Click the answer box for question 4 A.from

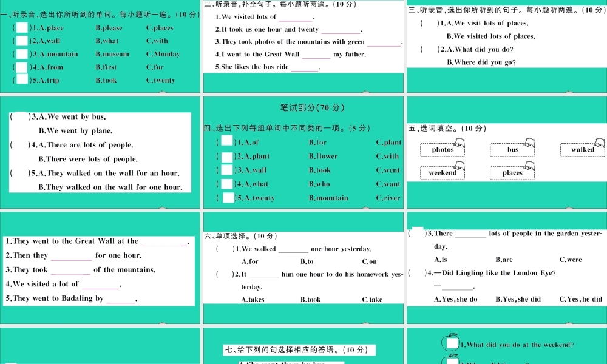click(22, 67)
